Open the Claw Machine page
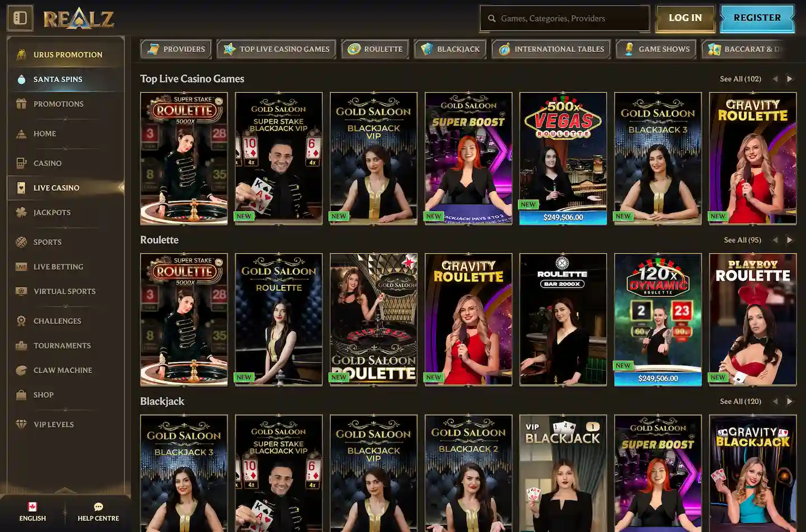806x532 pixels. (62, 370)
